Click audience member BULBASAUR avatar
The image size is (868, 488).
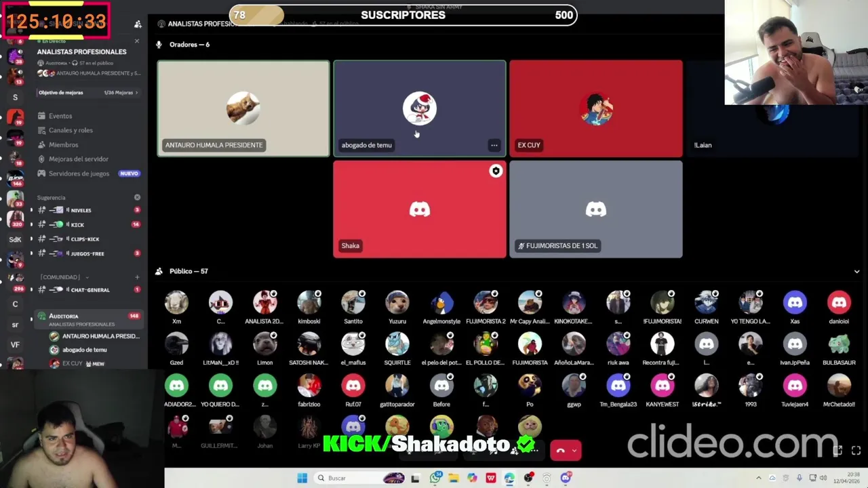click(839, 344)
